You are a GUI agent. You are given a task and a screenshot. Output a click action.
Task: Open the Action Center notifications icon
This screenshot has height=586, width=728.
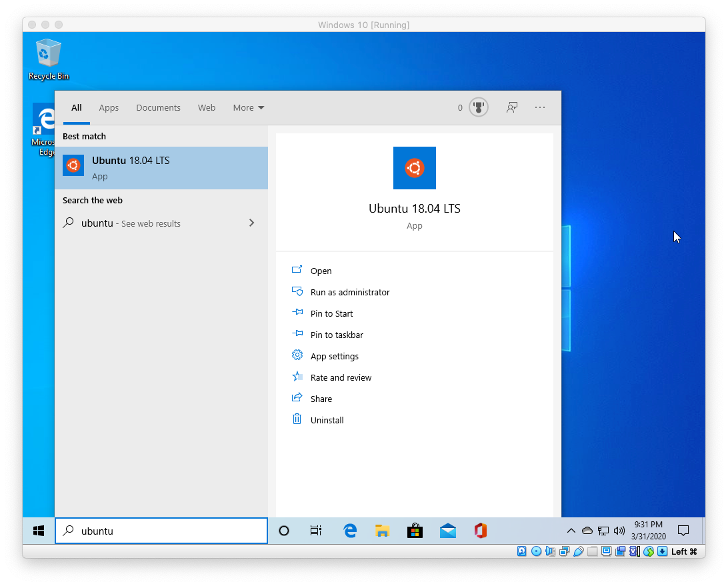683,531
